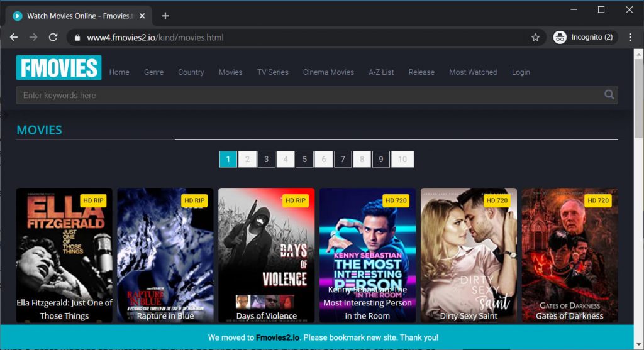Open the Country menu
Viewport: 644px width, 350px height.
[191, 72]
